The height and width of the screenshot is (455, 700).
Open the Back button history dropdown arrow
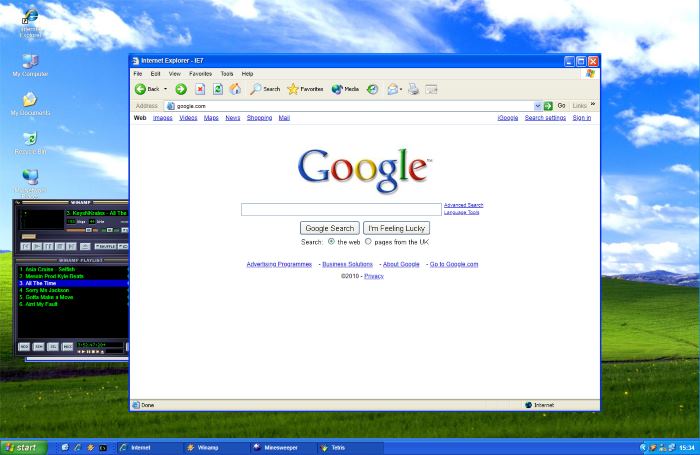pos(166,89)
